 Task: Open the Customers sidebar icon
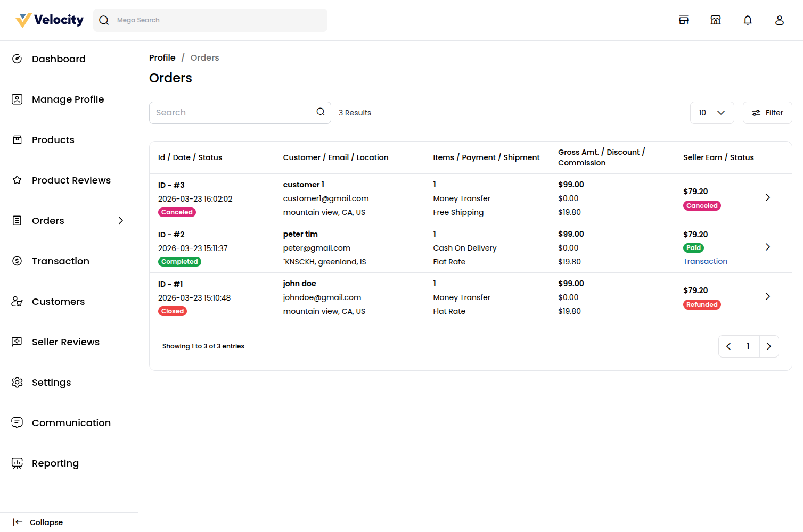17,301
